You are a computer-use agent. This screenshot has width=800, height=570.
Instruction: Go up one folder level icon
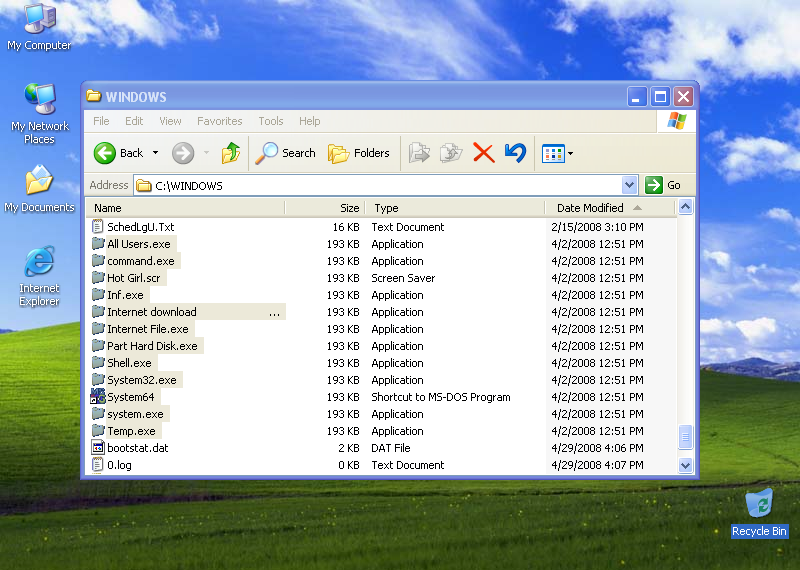click(x=231, y=153)
